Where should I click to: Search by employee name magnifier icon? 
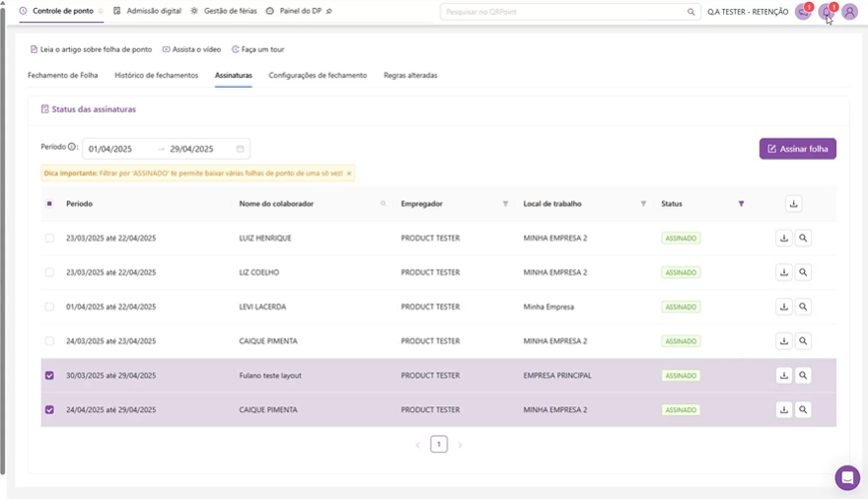pos(384,203)
